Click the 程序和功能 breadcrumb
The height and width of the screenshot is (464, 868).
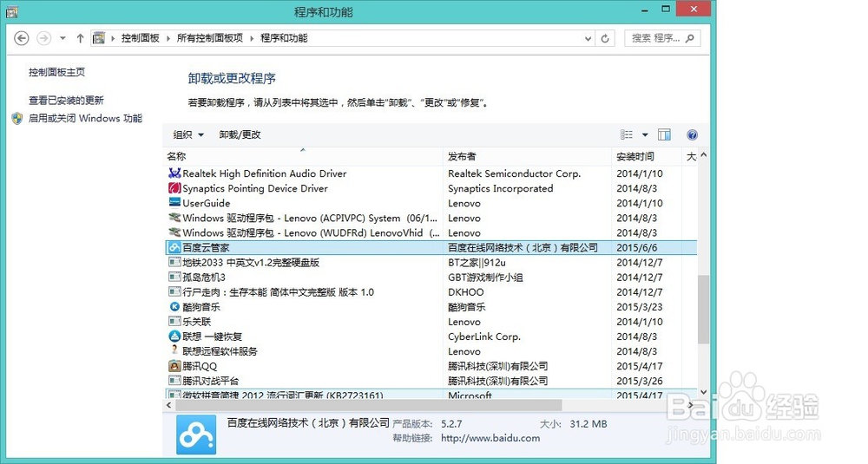284,38
